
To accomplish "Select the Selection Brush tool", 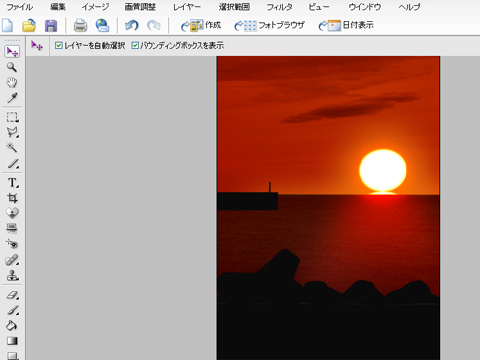I will (x=12, y=163).
